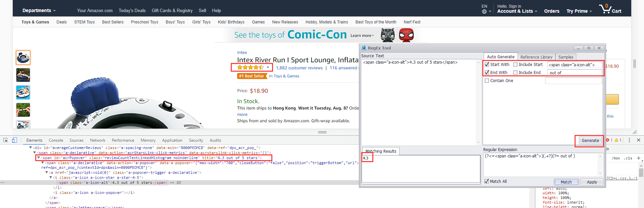Click the star rating icons
Screen dimensions: 644x208
point(251,67)
